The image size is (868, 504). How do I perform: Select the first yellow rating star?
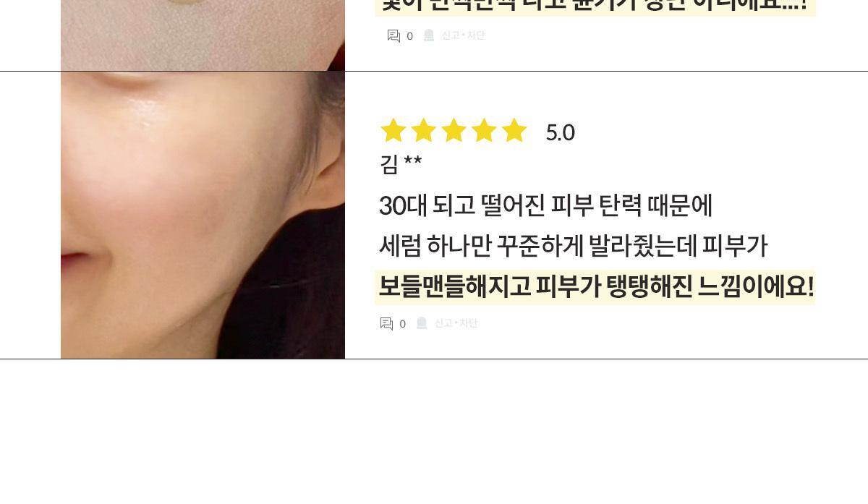393,131
